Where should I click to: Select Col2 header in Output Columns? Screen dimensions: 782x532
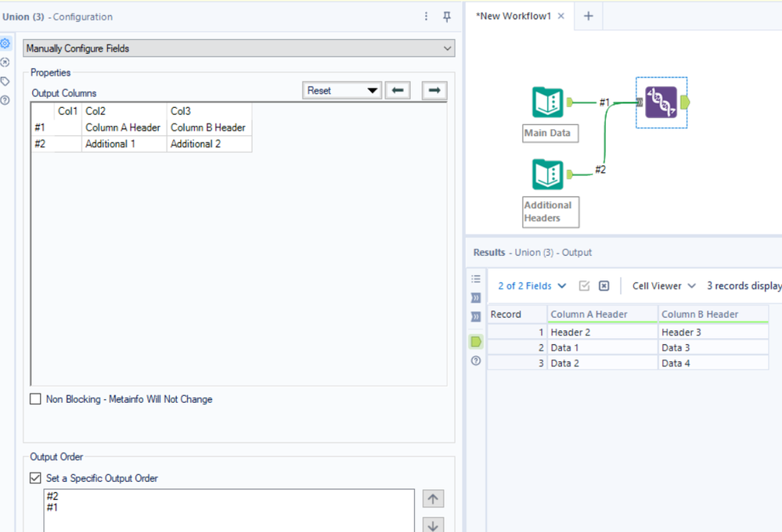124,110
